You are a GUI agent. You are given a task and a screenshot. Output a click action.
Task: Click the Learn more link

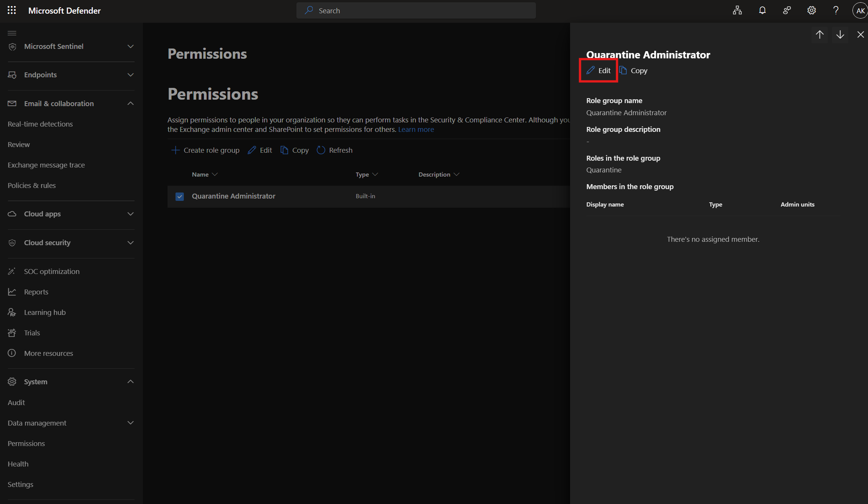coord(416,129)
